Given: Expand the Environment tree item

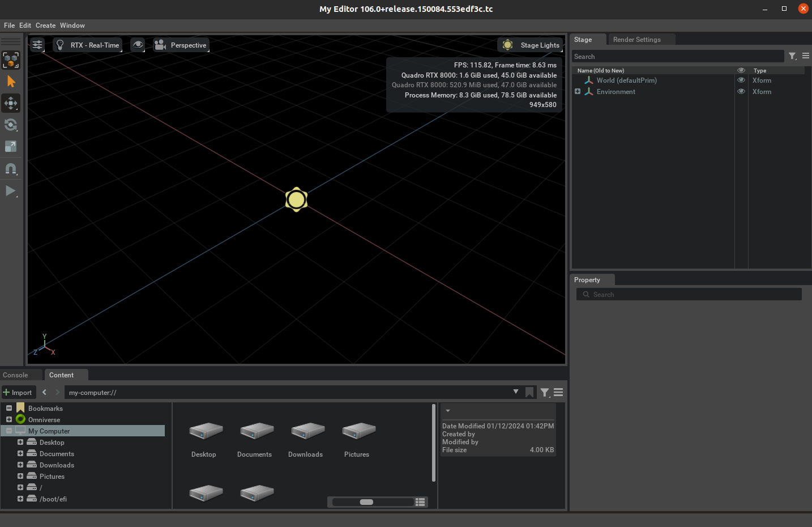Looking at the screenshot, I should pos(578,92).
